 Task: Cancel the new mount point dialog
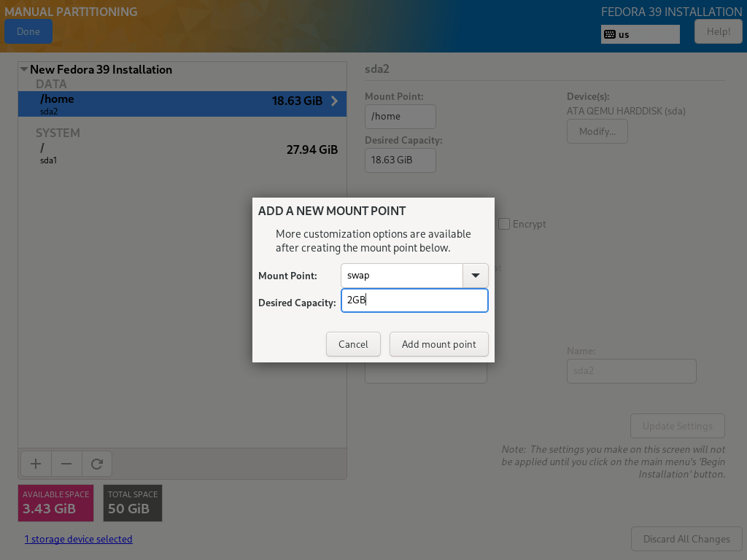point(353,344)
